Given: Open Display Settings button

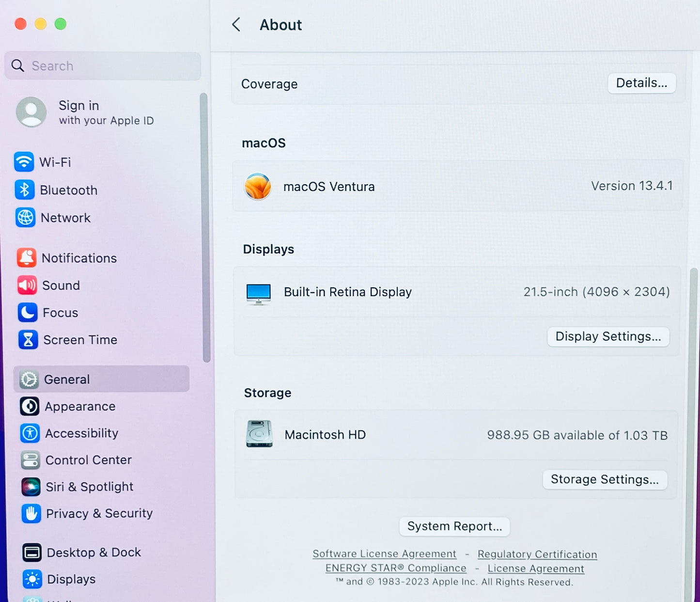Looking at the screenshot, I should point(608,336).
